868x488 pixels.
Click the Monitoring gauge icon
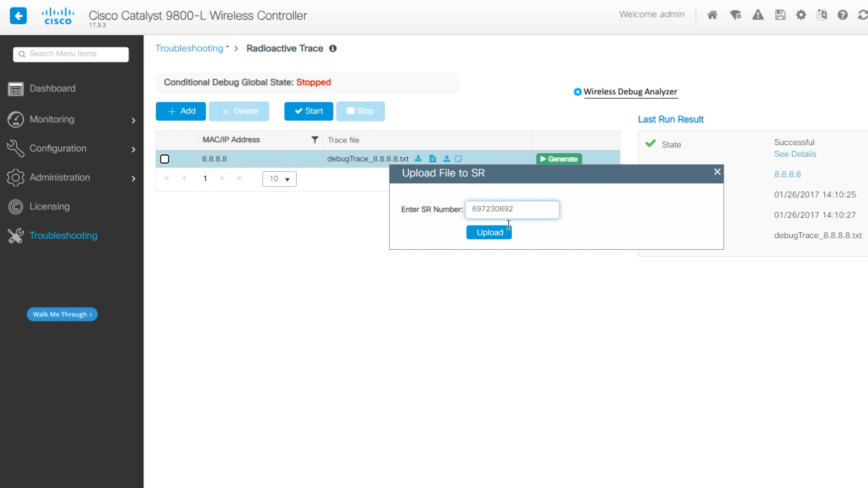(16, 119)
